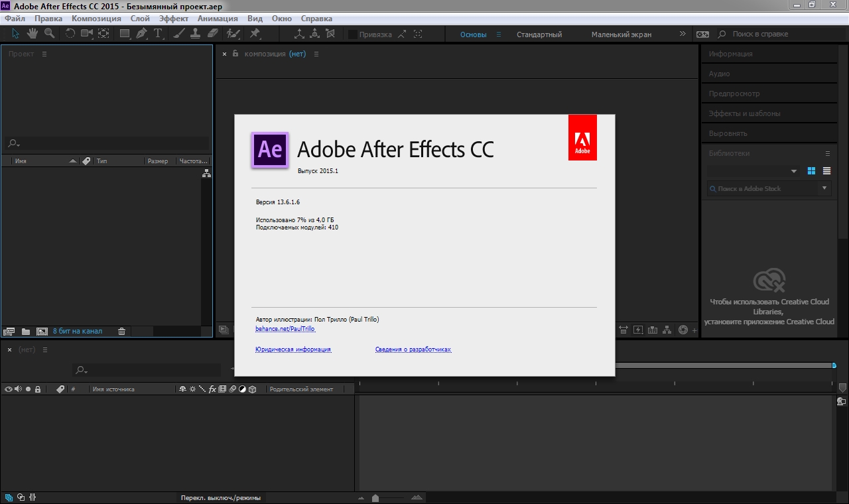The height and width of the screenshot is (504, 849).
Task: Select the Rotation tool
Action: coord(70,34)
